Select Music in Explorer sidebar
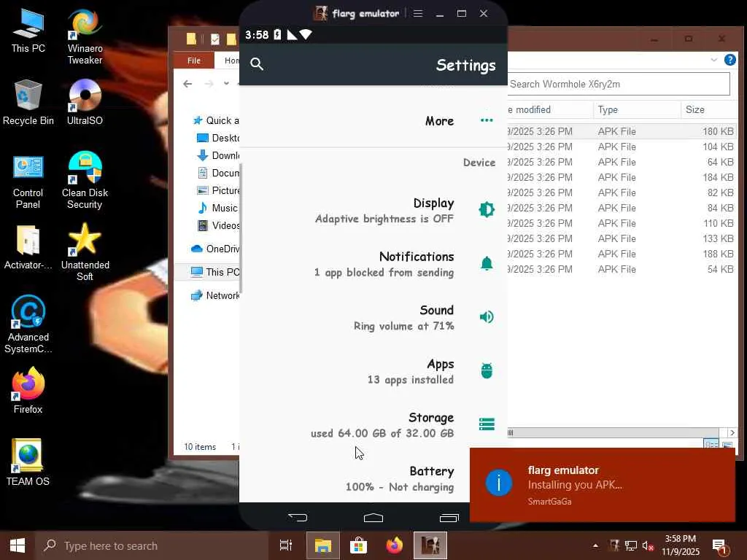 click(217, 208)
